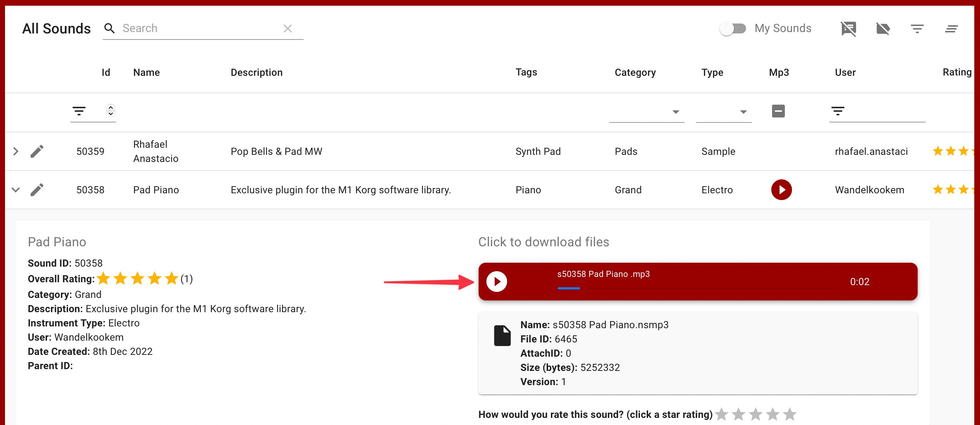This screenshot has height=425, width=980.
Task: Click the search magnifier icon
Action: [109, 28]
